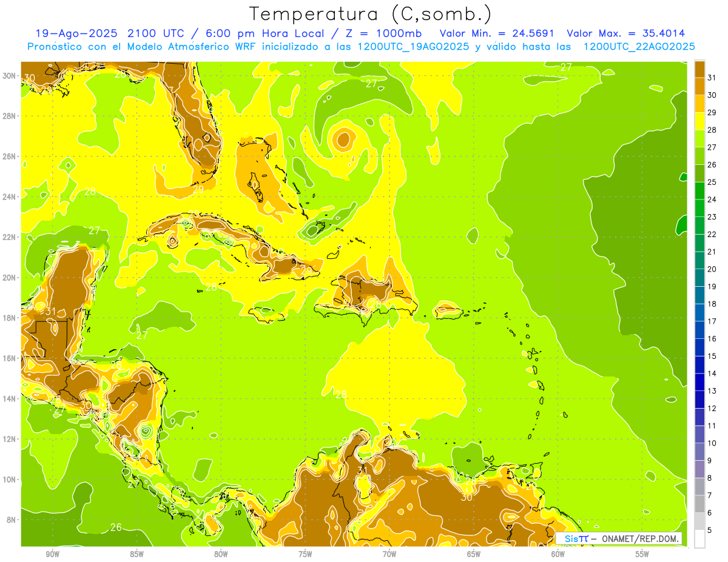Click legend value 13
Screen dimensions: 728x562
712,391
